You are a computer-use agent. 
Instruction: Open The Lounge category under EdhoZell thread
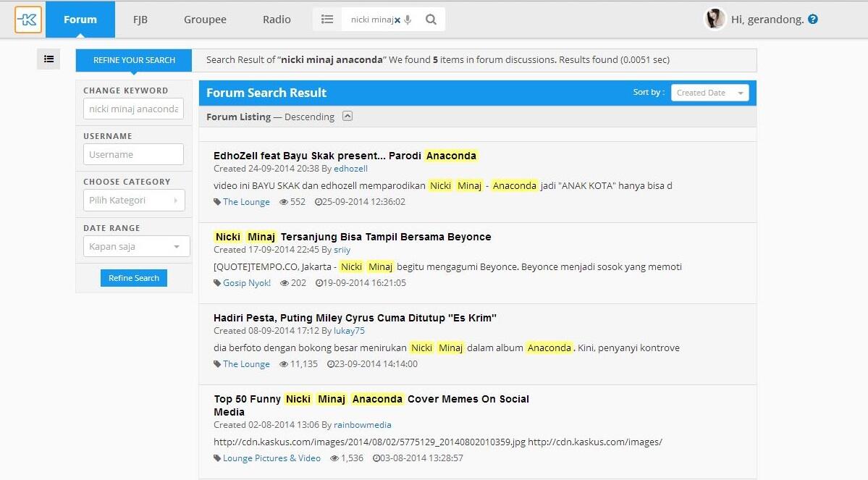pyautogui.click(x=246, y=202)
